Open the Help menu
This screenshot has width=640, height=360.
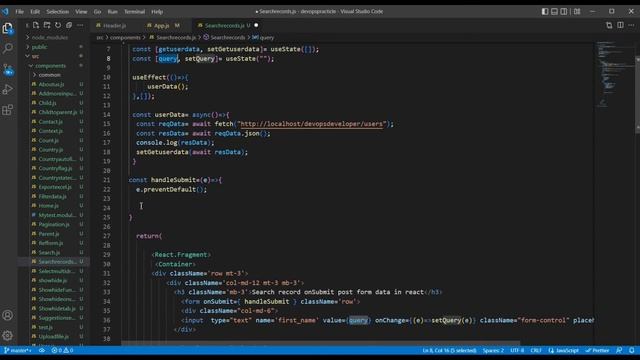[x=157, y=11]
